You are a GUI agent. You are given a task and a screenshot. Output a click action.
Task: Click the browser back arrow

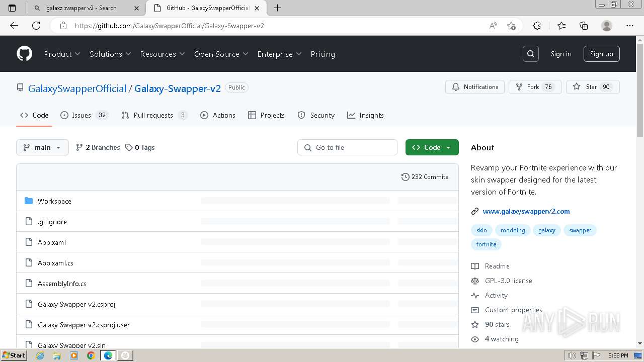pyautogui.click(x=14, y=26)
